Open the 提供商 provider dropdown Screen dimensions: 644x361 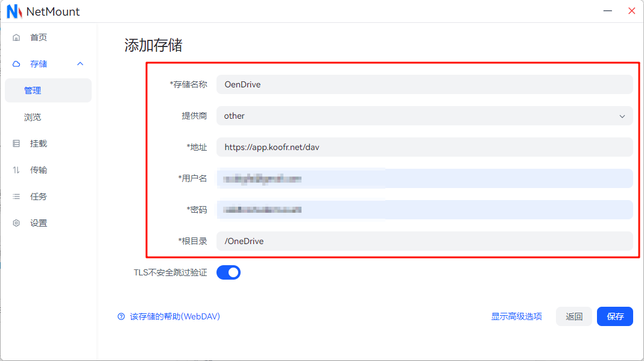[425, 116]
